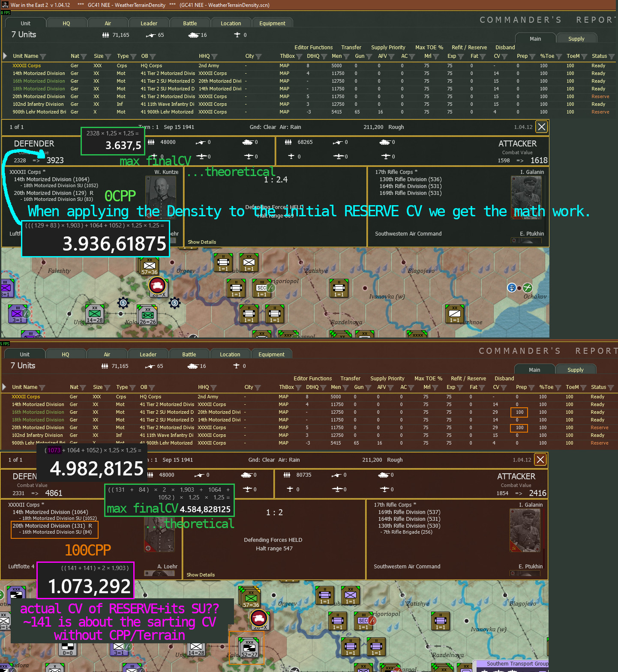Switch to Air tab in upper report
This screenshot has height=672, width=618.
[x=108, y=23]
